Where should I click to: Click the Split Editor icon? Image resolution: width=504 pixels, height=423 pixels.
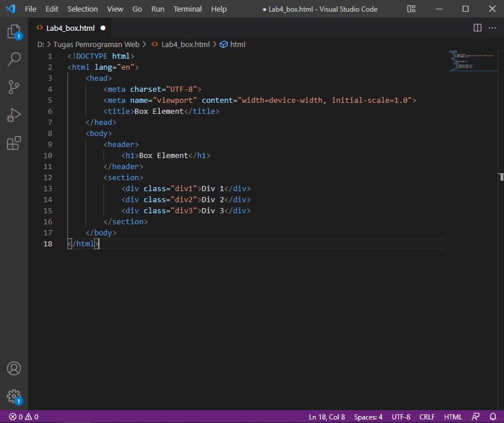[x=477, y=27]
